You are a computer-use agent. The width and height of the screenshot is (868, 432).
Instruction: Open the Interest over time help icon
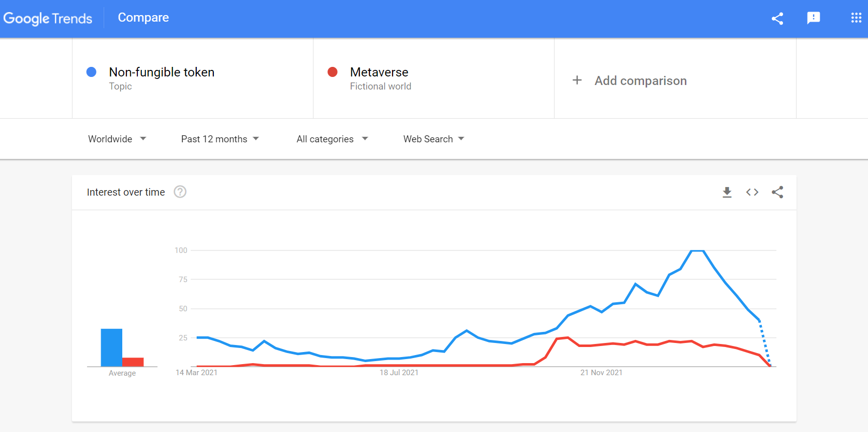coord(180,192)
